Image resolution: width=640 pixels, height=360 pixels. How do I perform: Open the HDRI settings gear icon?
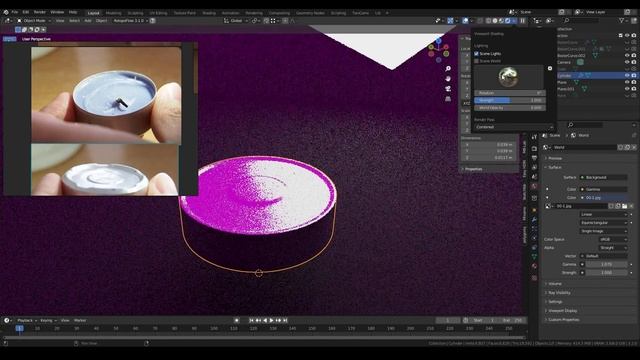(x=550, y=68)
